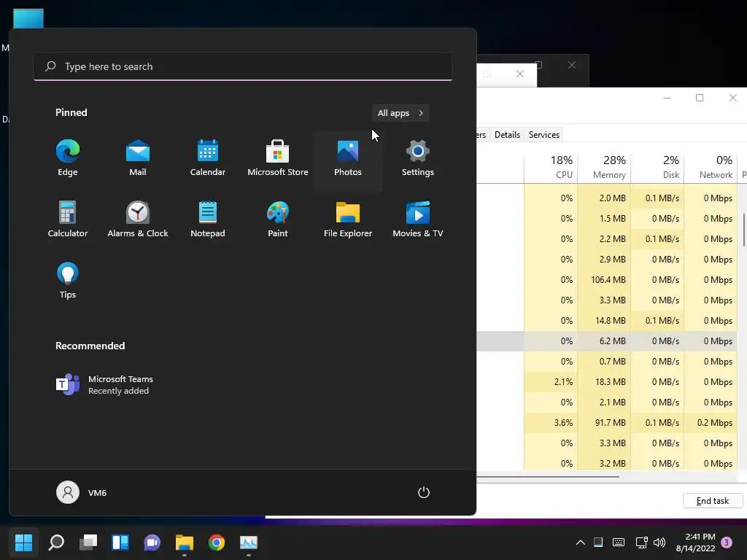Open Notepad from Start menu
The width and height of the screenshot is (747, 560).
(x=208, y=219)
